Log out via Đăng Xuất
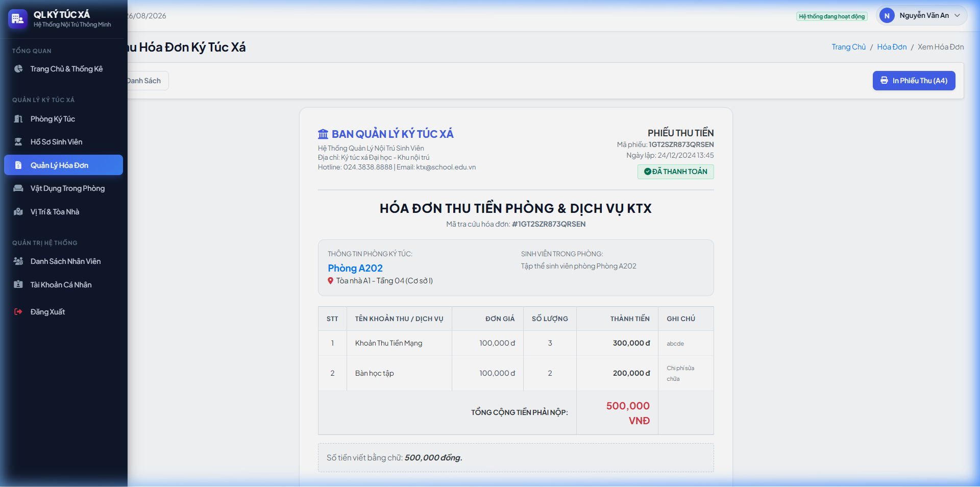 click(64, 312)
